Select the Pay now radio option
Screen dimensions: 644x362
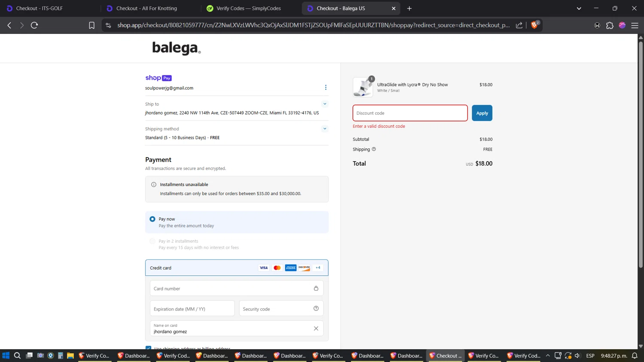click(x=152, y=219)
